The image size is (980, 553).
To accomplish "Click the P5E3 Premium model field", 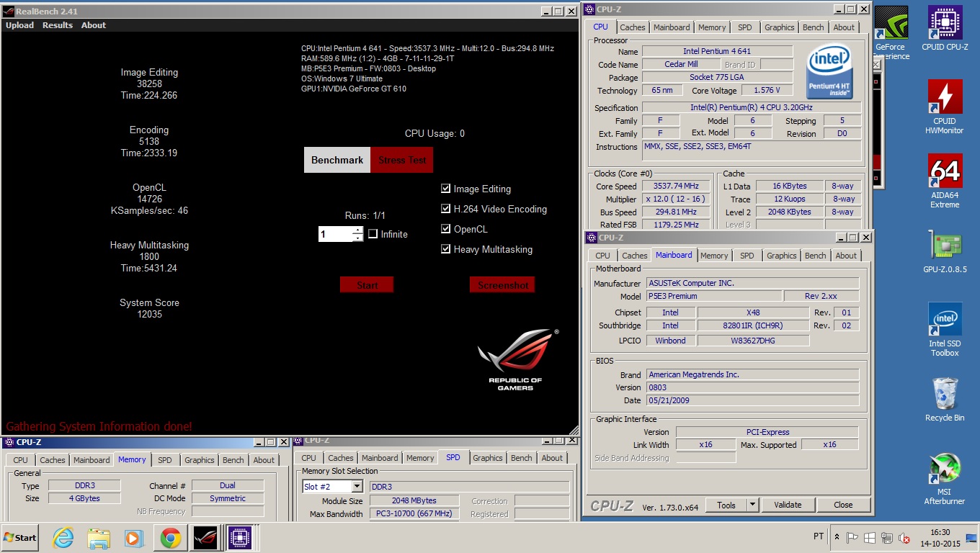I will pyautogui.click(x=713, y=296).
